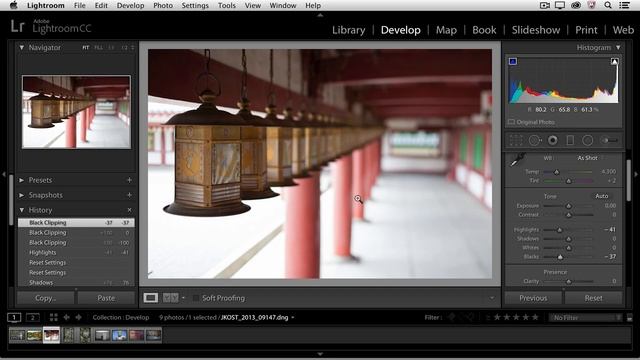
Task: Open the Slideshow module
Action: pyautogui.click(x=536, y=30)
